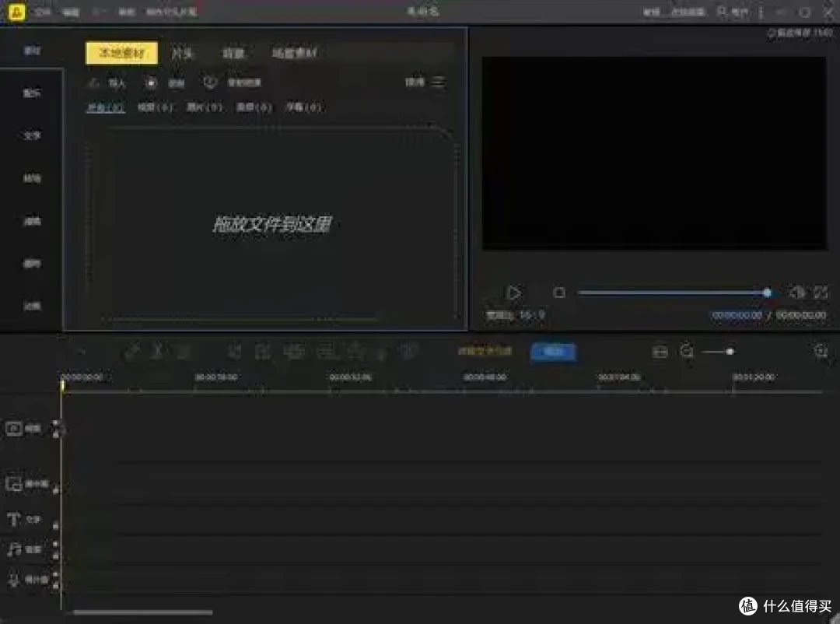Click the volume speaker icon in preview

tap(796, 293)
